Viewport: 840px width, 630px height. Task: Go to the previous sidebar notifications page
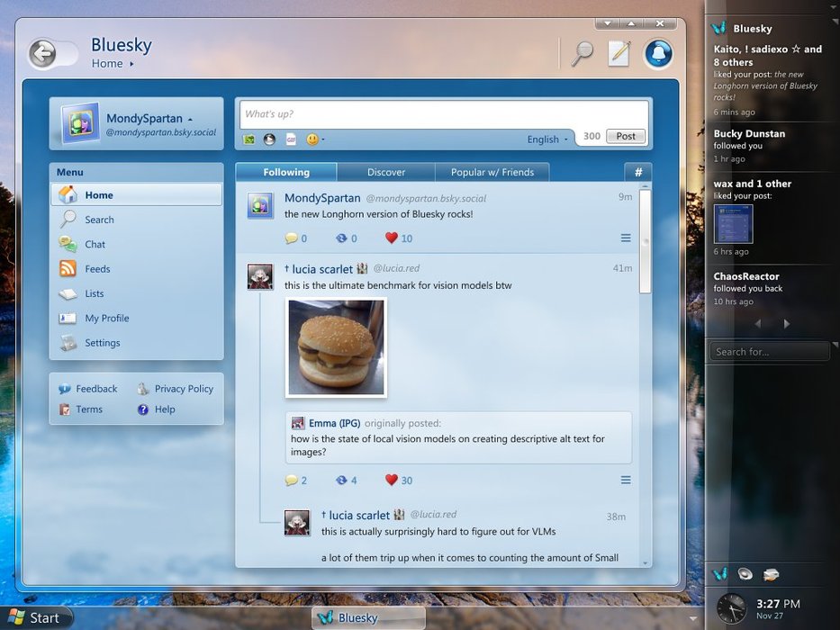point(757,324)
